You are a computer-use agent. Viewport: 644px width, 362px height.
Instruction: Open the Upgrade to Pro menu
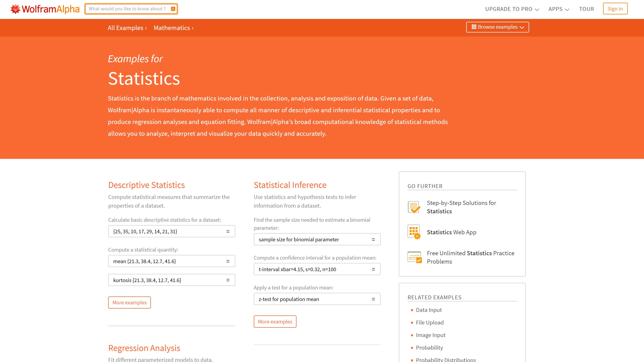click(512, 9)
